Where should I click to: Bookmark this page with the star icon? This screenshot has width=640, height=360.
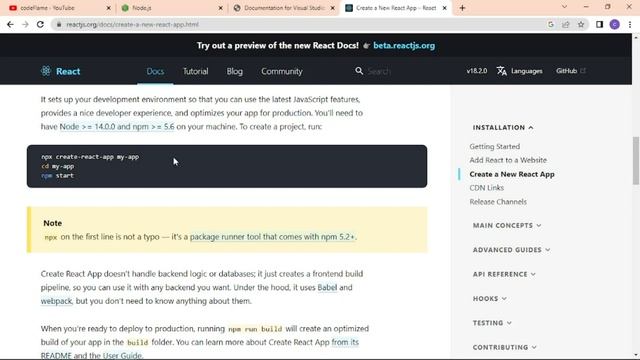click(x=581, y=24)
